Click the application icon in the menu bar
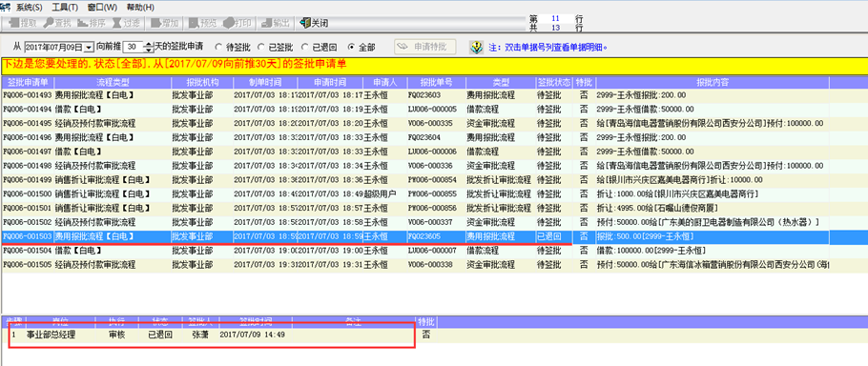Screen dimensions: 868x366 5,8
